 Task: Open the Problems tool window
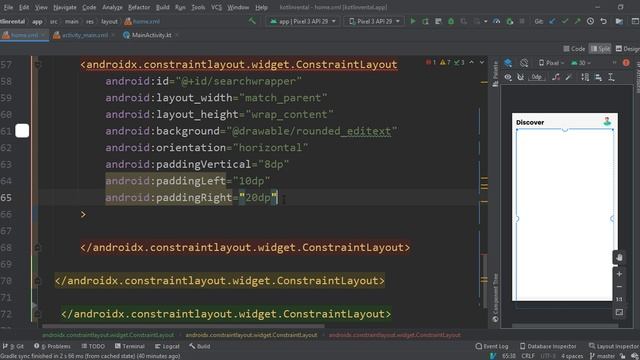[x=53, y=346]
